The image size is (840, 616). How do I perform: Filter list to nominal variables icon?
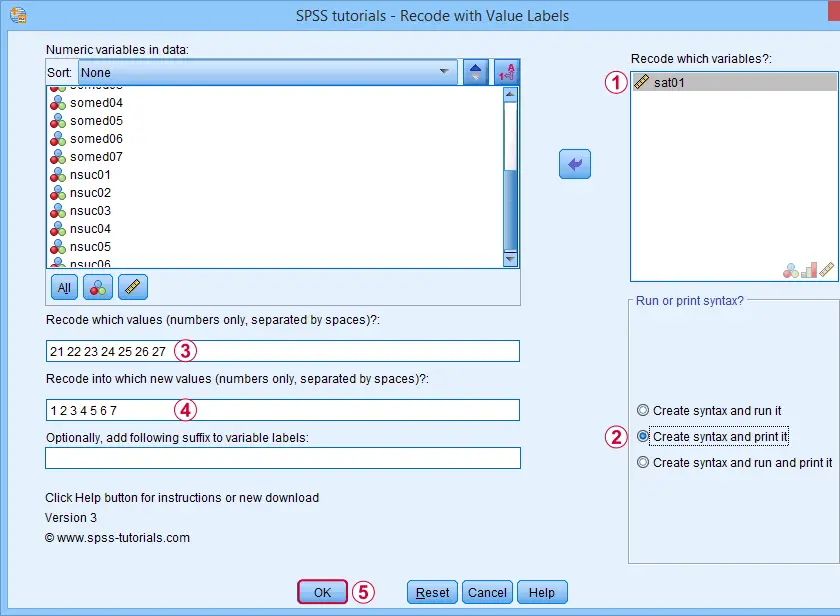98,287
